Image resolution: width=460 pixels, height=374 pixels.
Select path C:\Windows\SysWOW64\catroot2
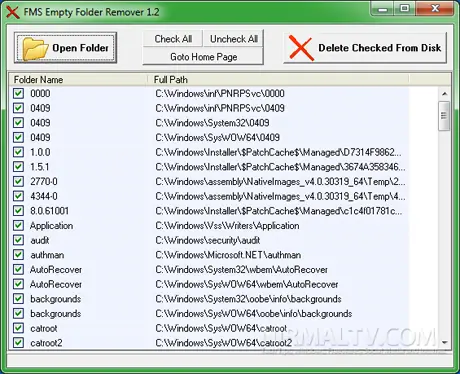[x=223, y=343]
